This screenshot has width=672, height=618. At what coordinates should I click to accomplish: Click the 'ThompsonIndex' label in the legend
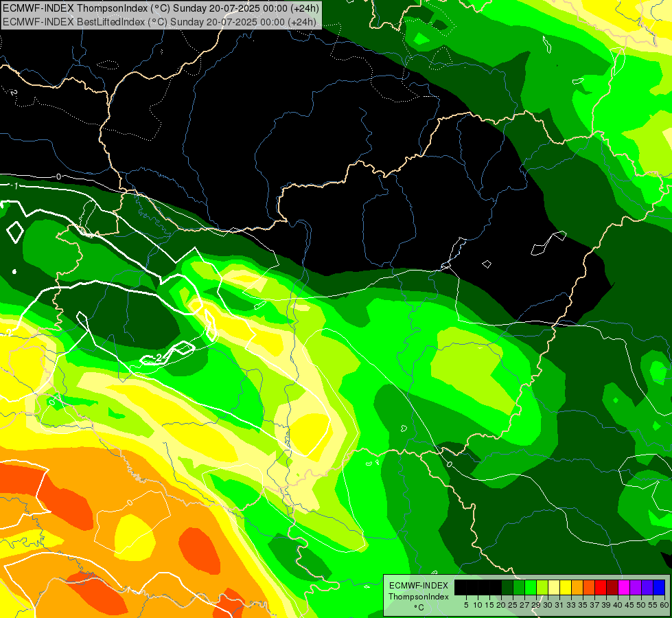click(419, 597)
